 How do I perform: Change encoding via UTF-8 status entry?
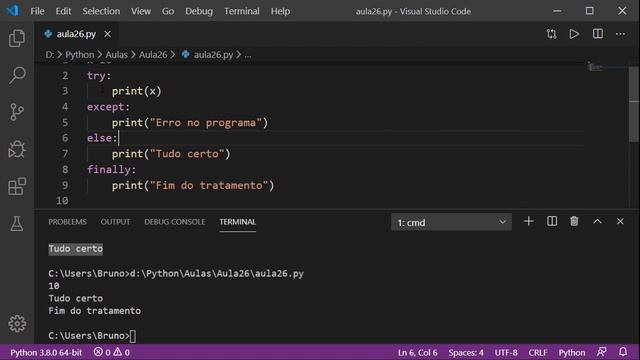506,352
